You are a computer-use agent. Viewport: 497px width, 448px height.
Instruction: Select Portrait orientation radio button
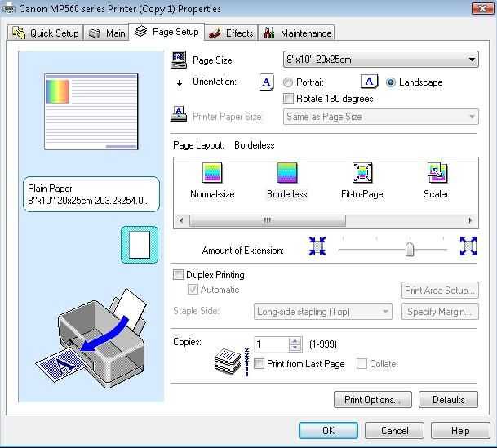(288, 82)
